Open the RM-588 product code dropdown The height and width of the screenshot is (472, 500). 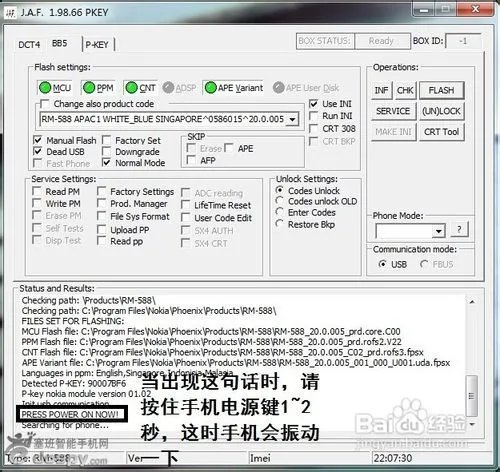coord(292,119)
